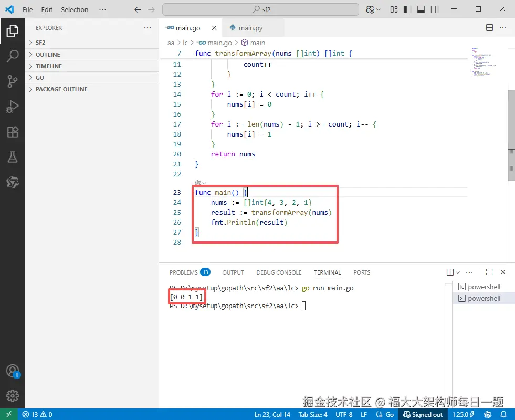The width and height of the screenshot is (515, 420).
Task: Toggle the bottom Panel visibility
Action: tap(421, 9)
